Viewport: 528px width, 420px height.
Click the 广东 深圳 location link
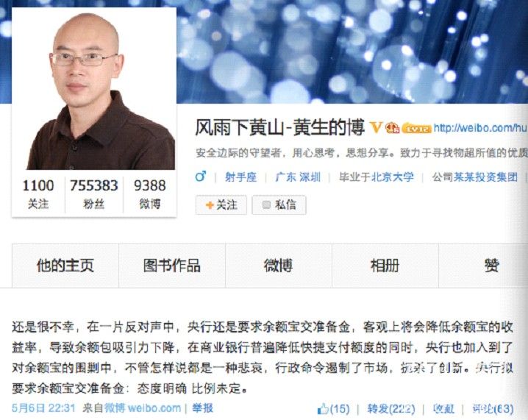(298, 177)
